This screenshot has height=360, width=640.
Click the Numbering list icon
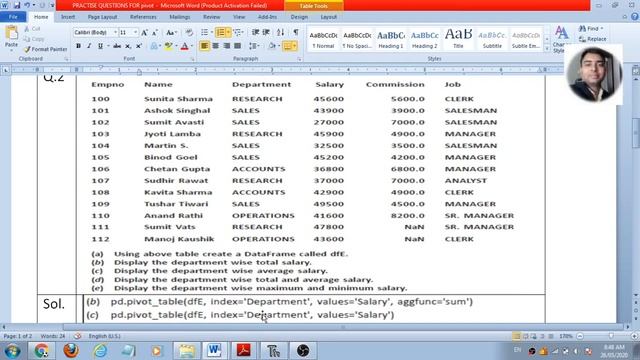(x=222, y=32)
